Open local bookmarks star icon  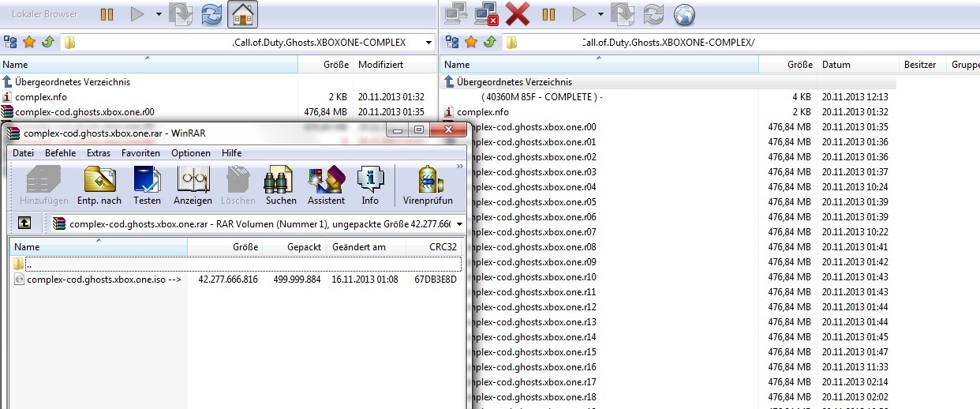click(x=29, y=43)
